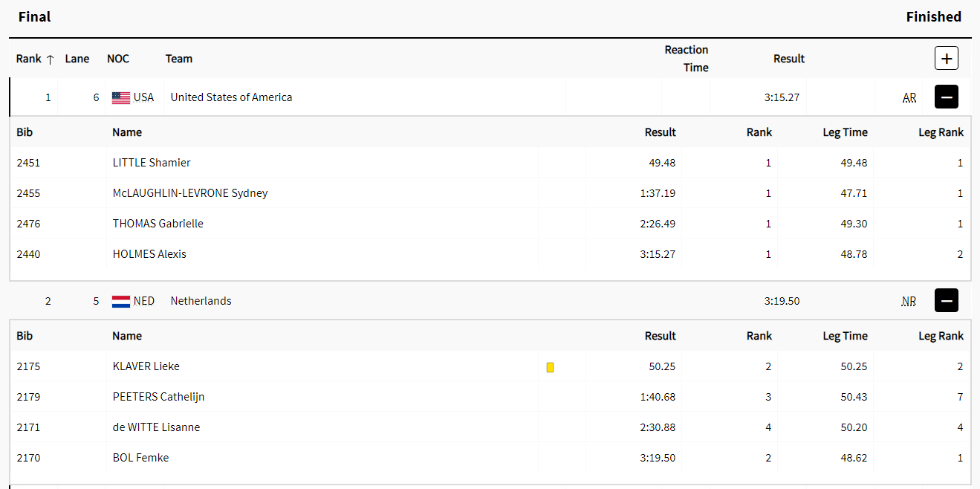Viewport: 980px width, 489px height.
Task: Select the Netherlands team name
Action: pyautogui.click(x=201, y=301)
